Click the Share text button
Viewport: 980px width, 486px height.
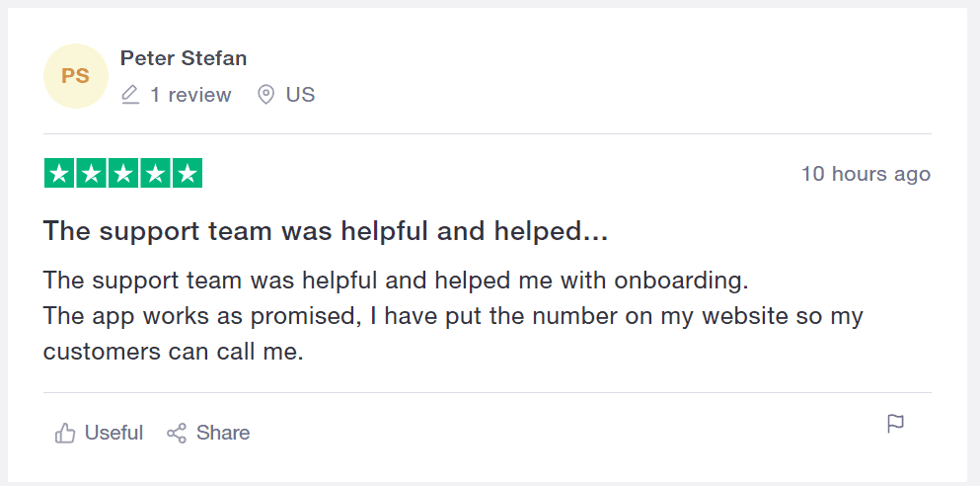click(223, 433)
